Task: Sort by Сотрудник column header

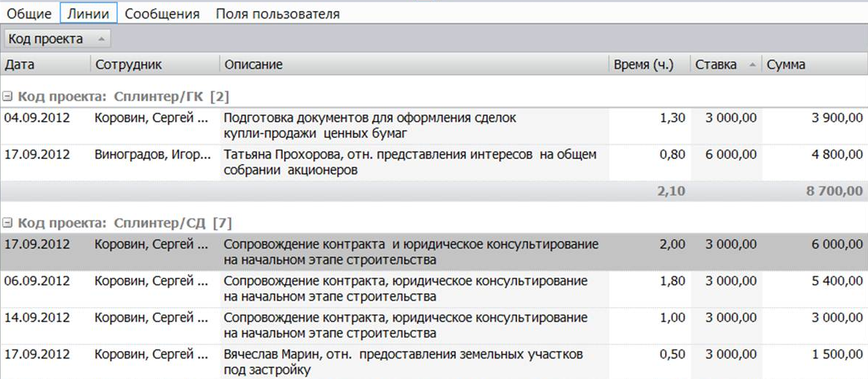Action: tap(154, 65)
